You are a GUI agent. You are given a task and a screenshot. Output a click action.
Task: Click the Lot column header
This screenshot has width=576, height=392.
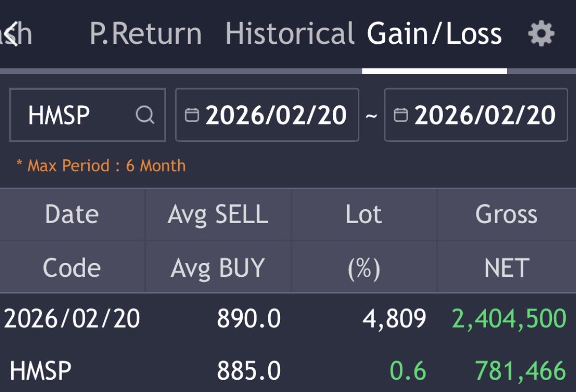pyautogui.click(x=363, y=215)
